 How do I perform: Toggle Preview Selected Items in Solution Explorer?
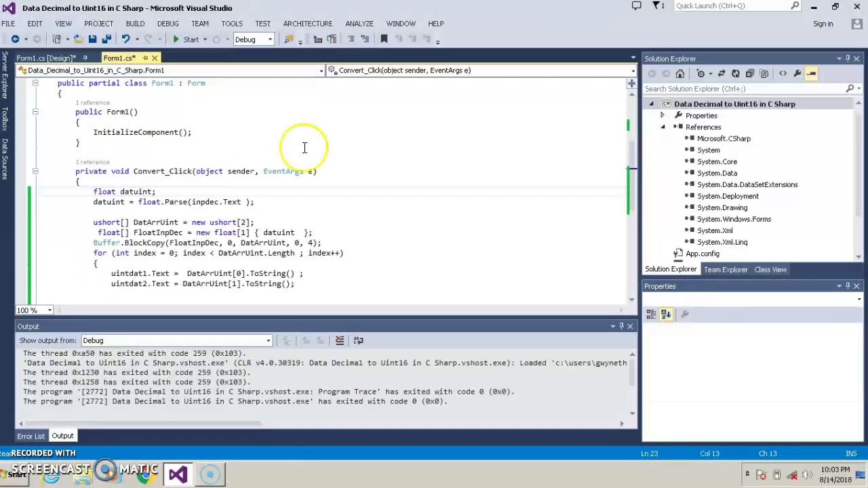tap(812, 73)
